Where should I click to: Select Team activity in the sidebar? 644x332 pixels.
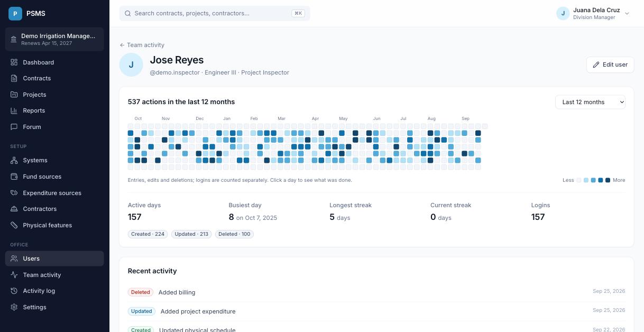coord(54,275)
